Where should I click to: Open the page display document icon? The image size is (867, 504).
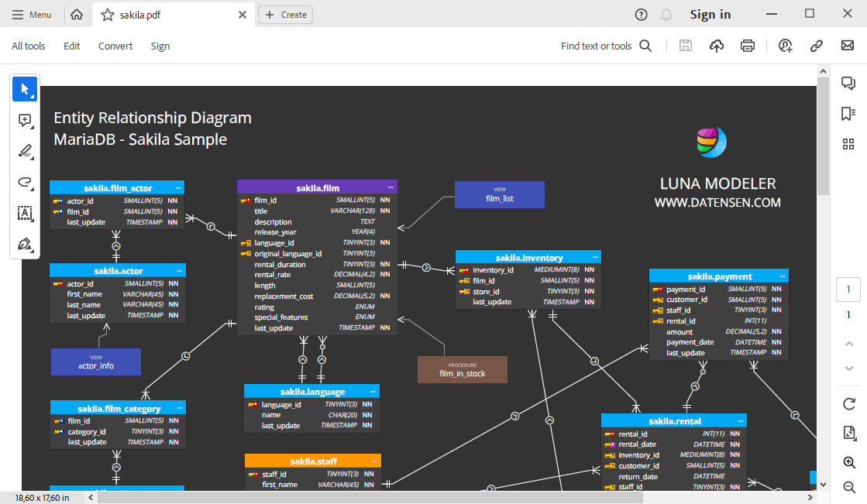pyautogui.click(x=849, y=433)
